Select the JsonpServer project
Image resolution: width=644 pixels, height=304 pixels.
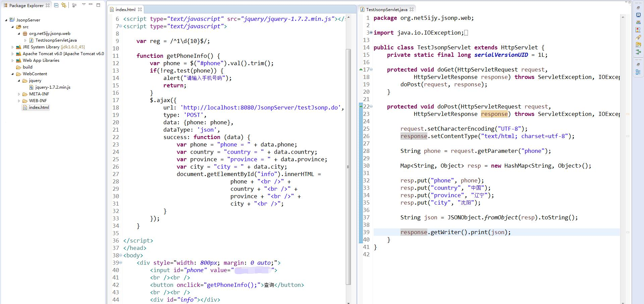(28, 20)
